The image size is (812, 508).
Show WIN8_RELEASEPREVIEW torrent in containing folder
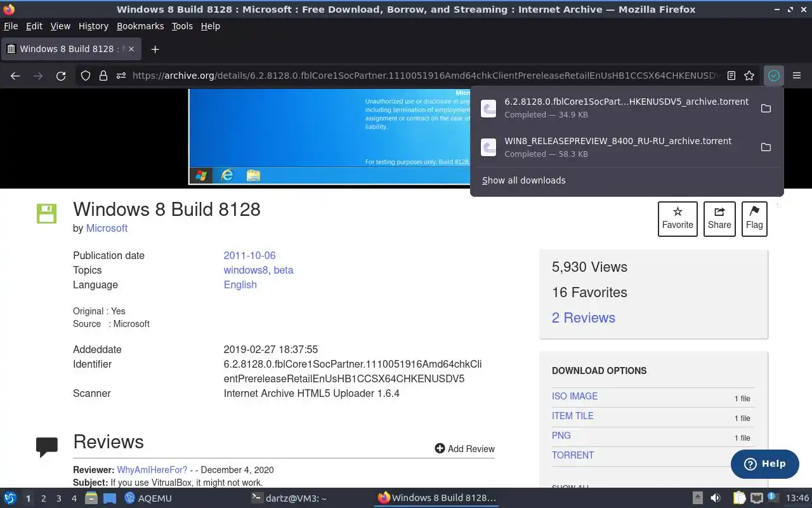[x=766, y=147]
